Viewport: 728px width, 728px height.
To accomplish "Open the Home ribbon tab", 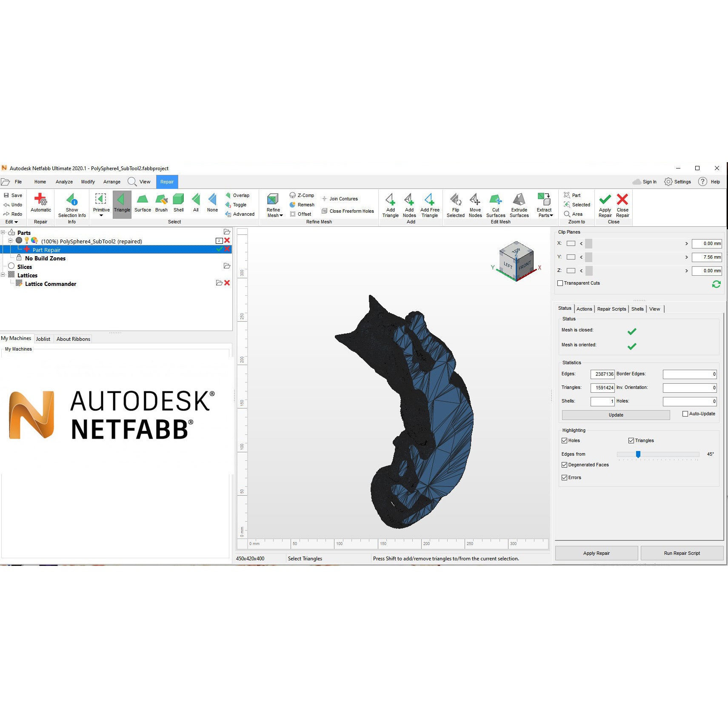I will [40, 182].
